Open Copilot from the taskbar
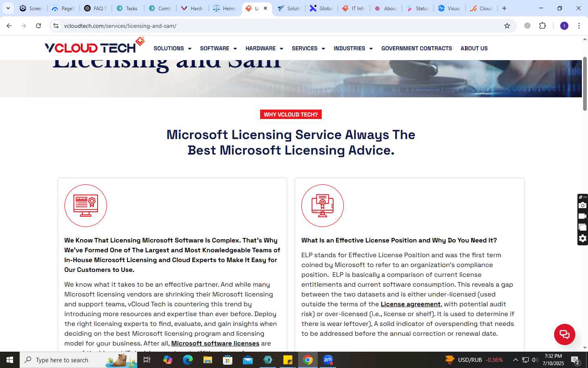The width and height of the screenshot is (588, 368). click(167, 360)
